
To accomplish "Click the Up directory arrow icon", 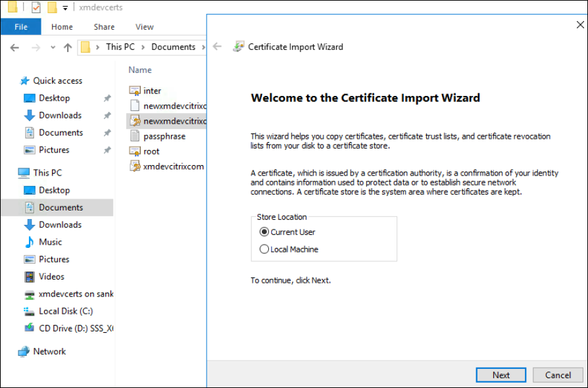I will tap(68, 47).
